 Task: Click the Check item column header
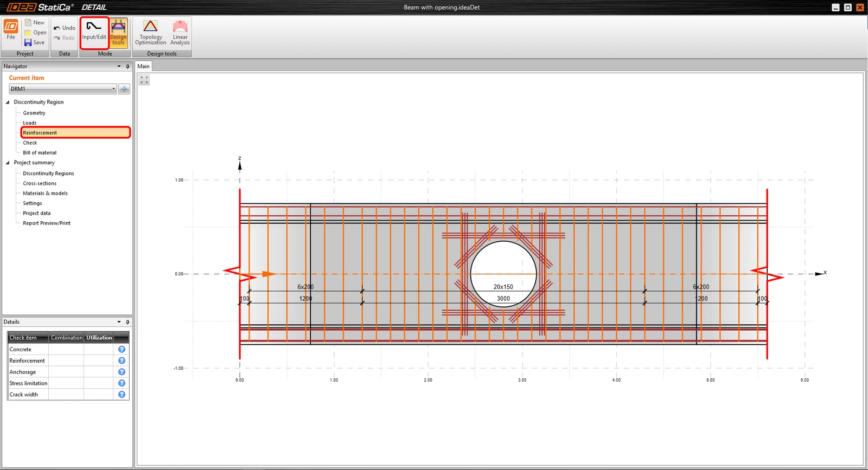click(28, 338)
